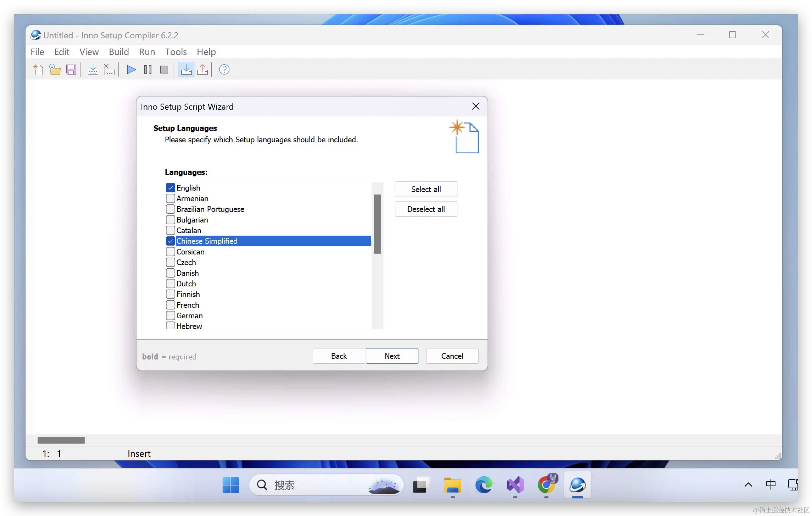Click the languages list scrollbar thumb
812x516 pixels.
pos(377,224)
